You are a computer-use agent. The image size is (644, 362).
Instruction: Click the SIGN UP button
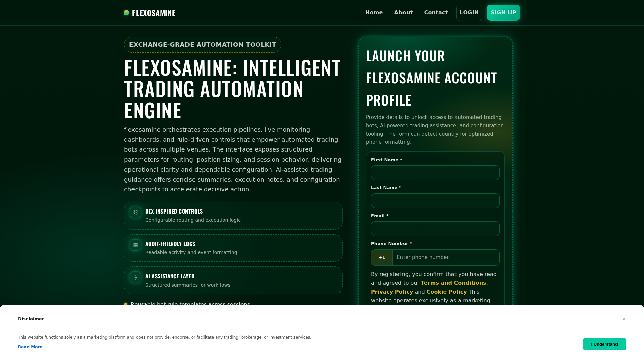click(x=503, y=13)
